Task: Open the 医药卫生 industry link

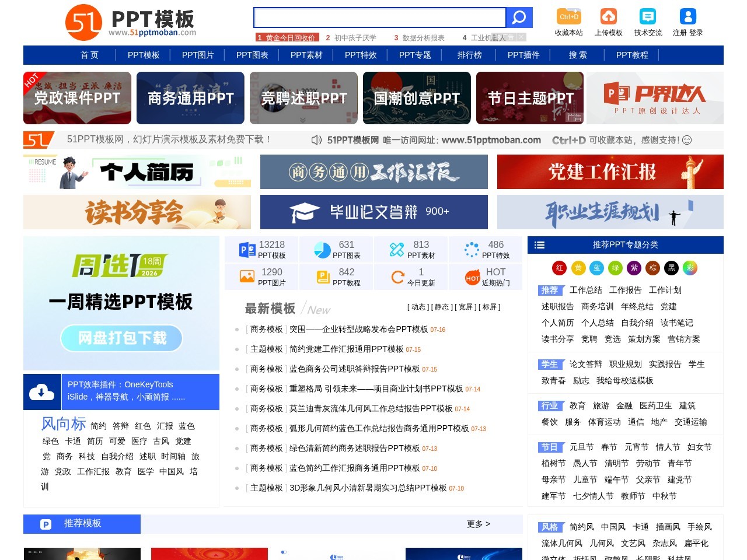Action: pyautogui.click(x=656, y=405)
